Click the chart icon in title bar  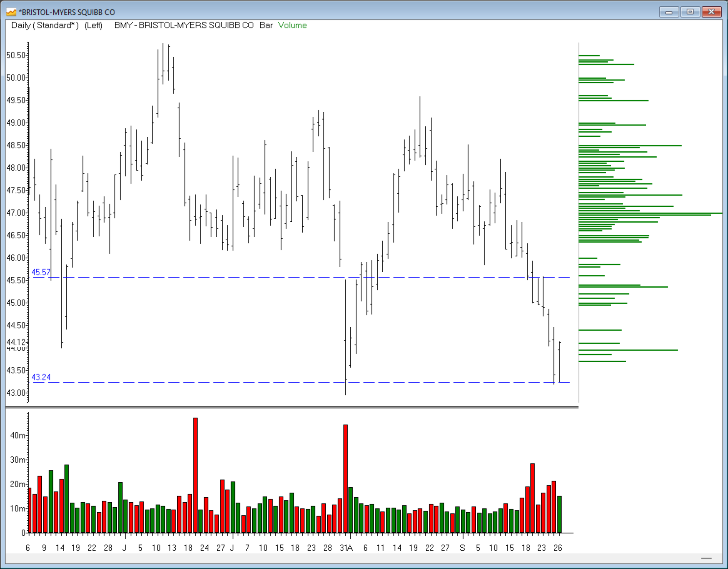[11, 12]
